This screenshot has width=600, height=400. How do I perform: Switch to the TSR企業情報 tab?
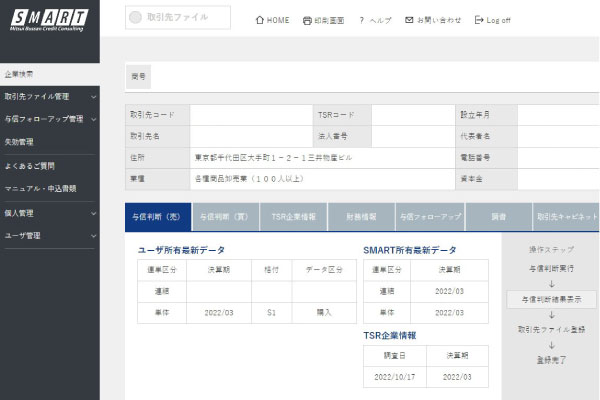click(294, 216)
